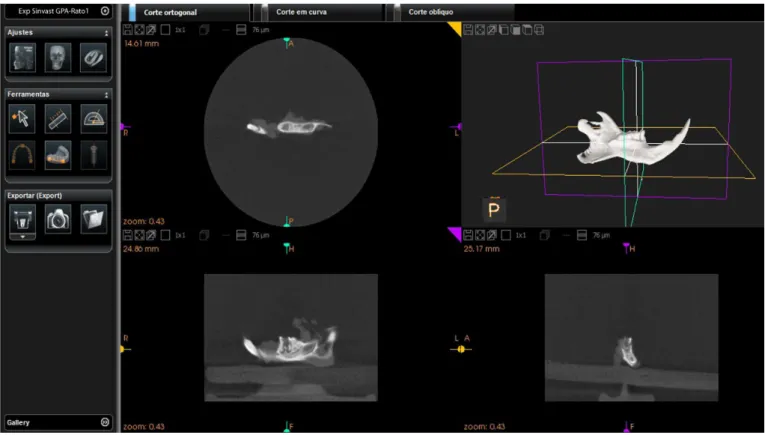Fit the sagittal slice view to window
This screenshot has width=765, height=435.
pyautogui.click(x=480, y=236)
